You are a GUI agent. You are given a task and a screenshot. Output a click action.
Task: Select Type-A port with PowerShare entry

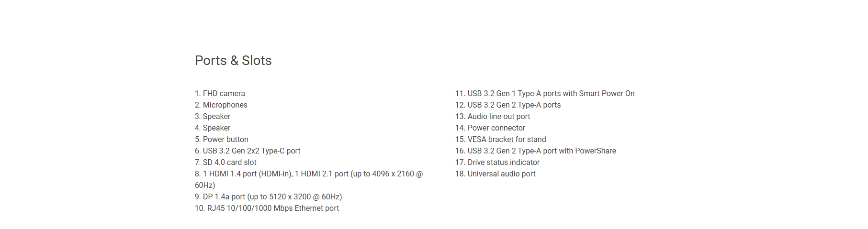[x=536, y=151]
